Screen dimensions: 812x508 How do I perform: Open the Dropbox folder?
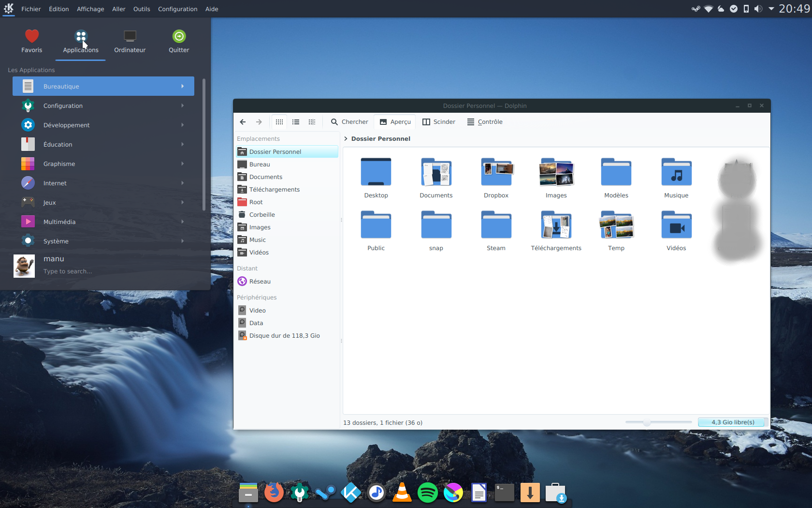(496, 178)
